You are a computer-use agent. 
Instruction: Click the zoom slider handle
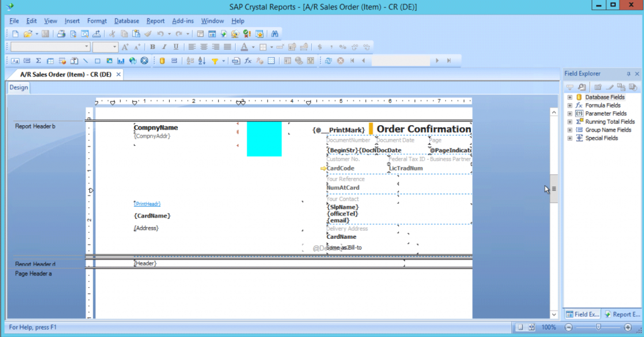(x=599, y=327)
